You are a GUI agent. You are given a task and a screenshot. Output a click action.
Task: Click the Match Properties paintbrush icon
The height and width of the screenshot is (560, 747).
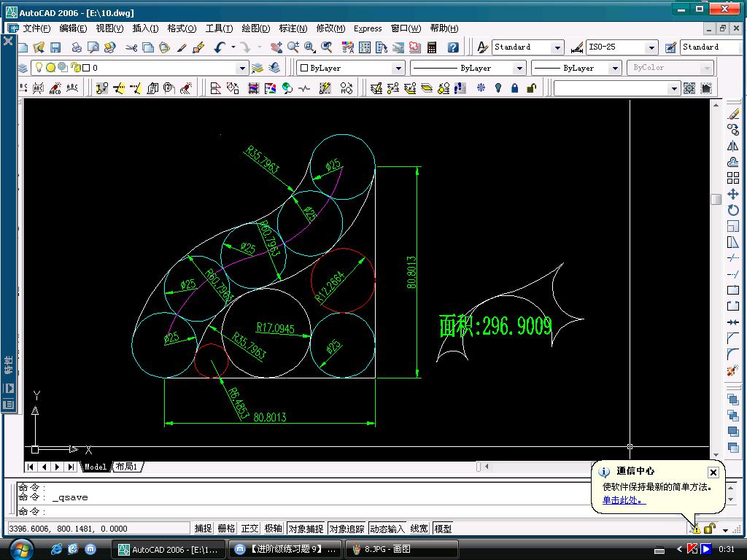182,47
